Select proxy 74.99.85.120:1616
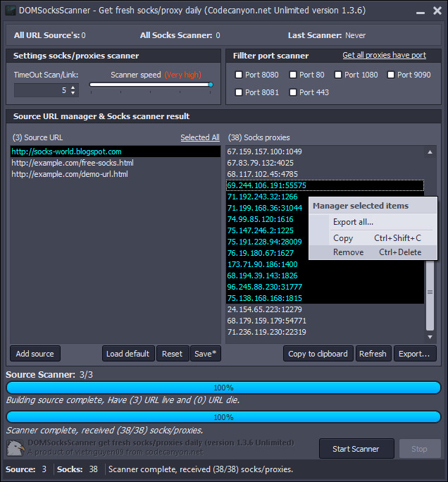Screen dimensions: 448x482 click(x=268, y=219)
